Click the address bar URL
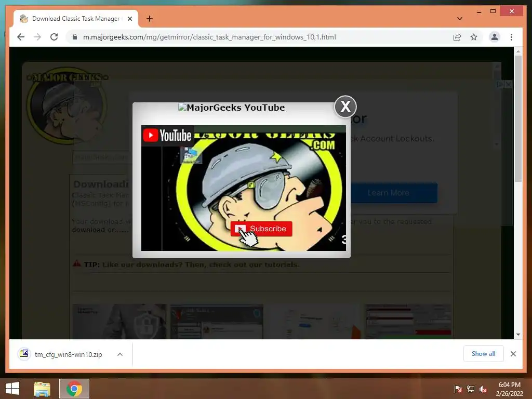The width and height of the screenshot is (532, 399). 209,37
